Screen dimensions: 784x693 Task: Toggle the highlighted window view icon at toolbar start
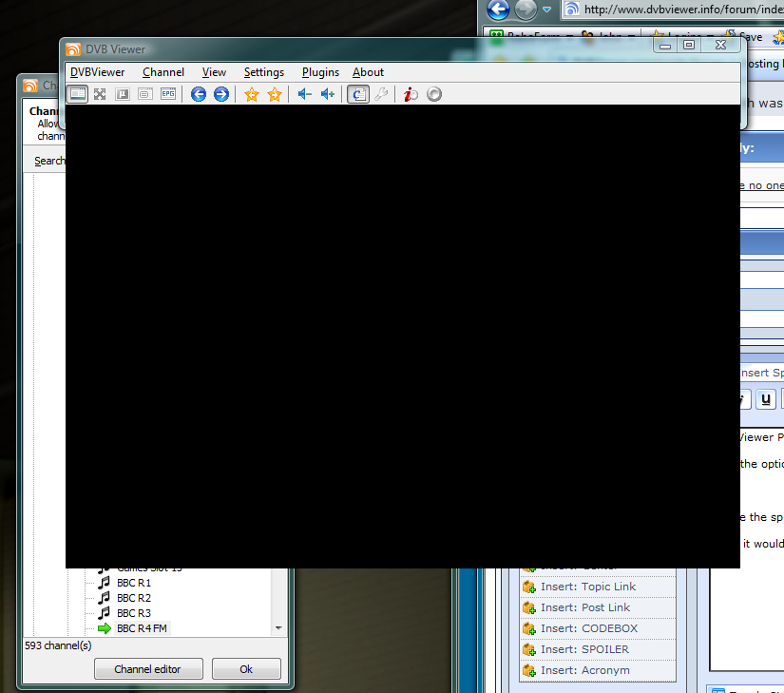pyautogui.click(x=77, y=94)
